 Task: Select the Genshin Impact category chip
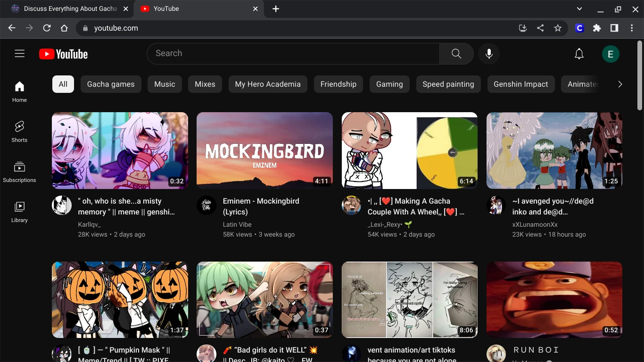[x=520, y=84]
